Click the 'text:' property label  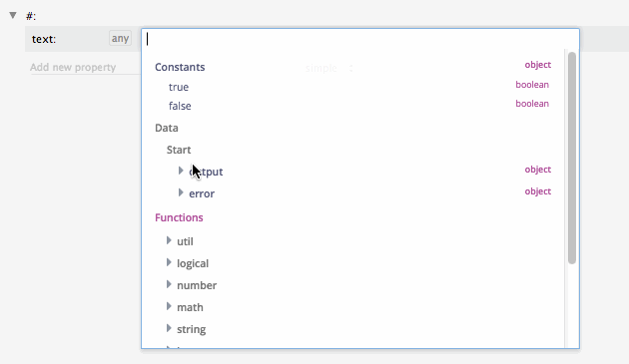(44, 39)
